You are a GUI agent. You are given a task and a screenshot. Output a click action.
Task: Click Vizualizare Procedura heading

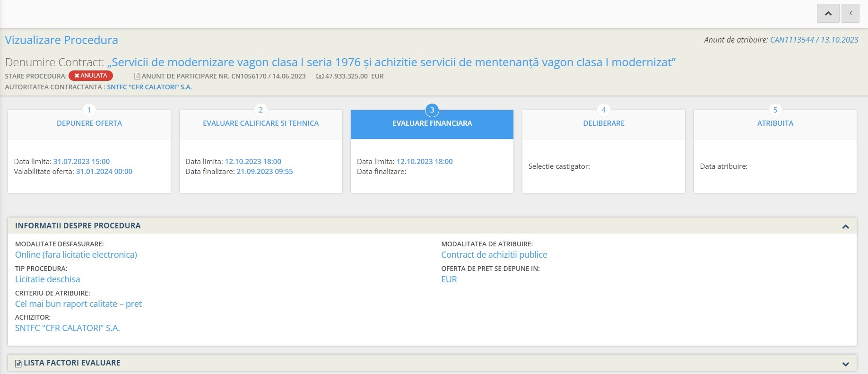[x=61, y=40]
